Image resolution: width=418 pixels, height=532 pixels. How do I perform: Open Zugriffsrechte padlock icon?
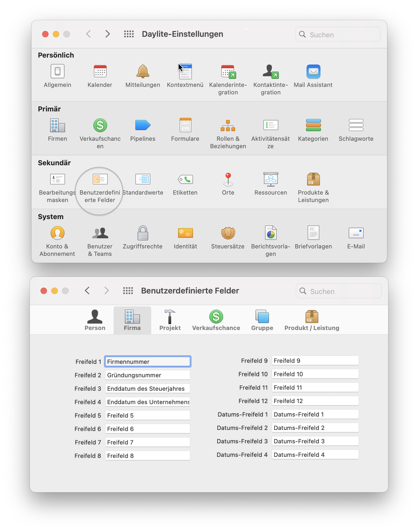(x=143, y=233)
